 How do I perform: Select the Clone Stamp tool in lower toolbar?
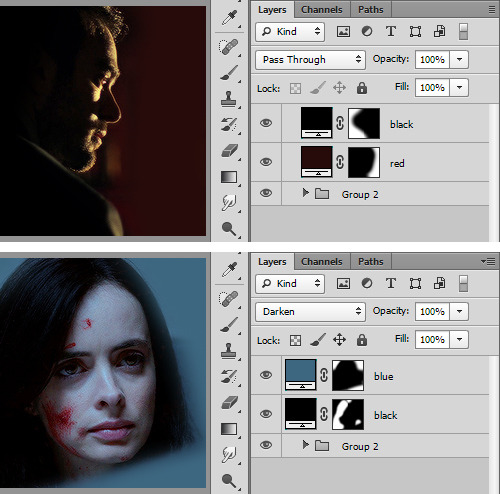point(229,351)
